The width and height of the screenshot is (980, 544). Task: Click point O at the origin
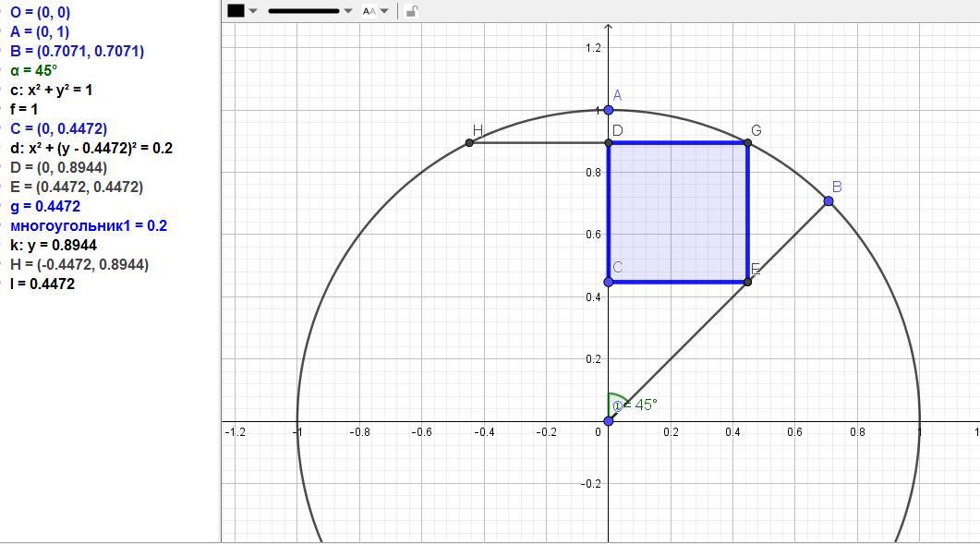click(x=609, y=421)
